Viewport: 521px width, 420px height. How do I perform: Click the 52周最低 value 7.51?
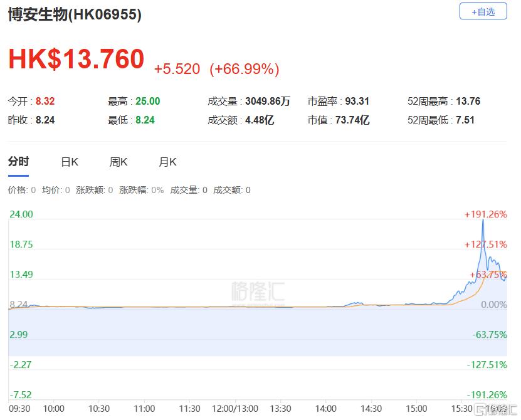tap(465, 120)
